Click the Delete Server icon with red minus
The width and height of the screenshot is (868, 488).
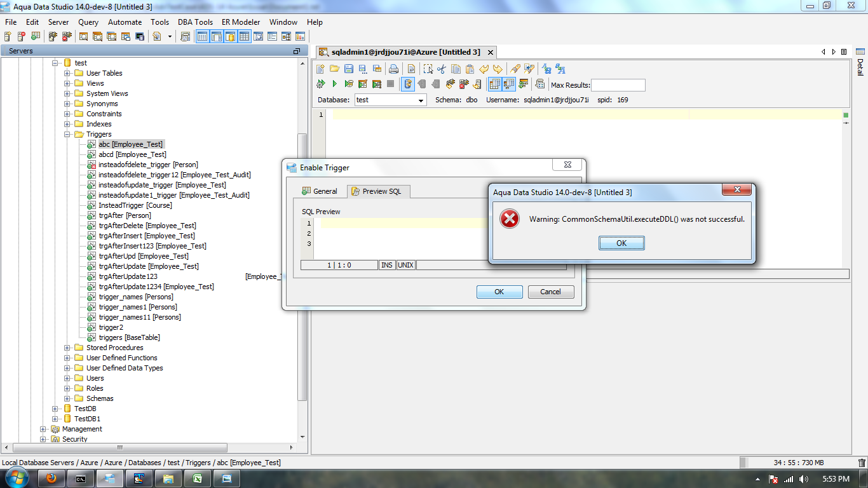click(x=22, y=37)
